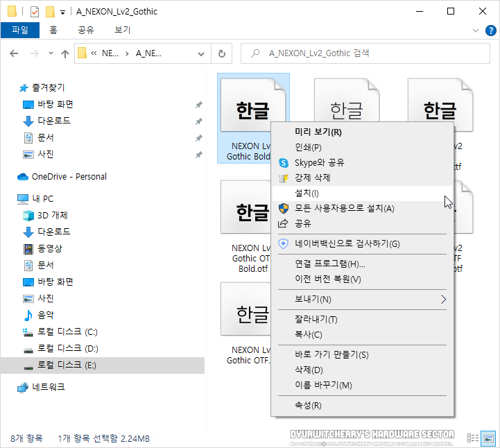Go back with the left arrow button

tap(14, 53)
